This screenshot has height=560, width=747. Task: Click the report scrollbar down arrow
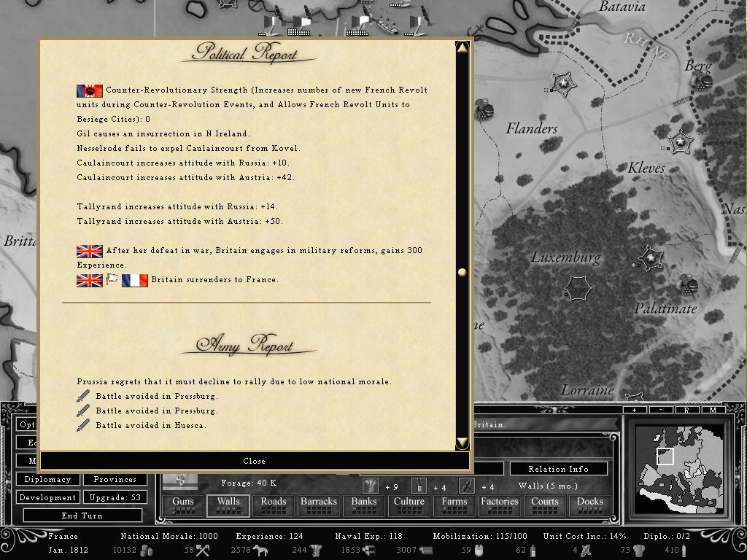(x=462, y=443)
